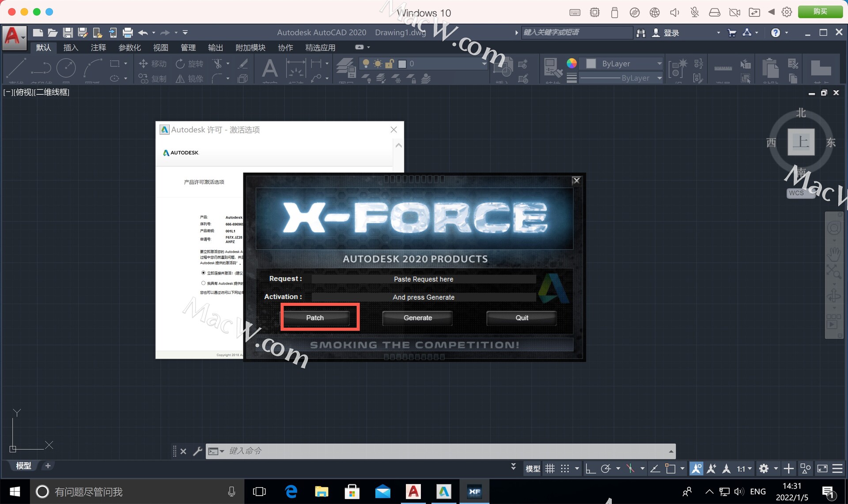Toggle grid display in status bar
848x504 pixels.
coord(550,469)
